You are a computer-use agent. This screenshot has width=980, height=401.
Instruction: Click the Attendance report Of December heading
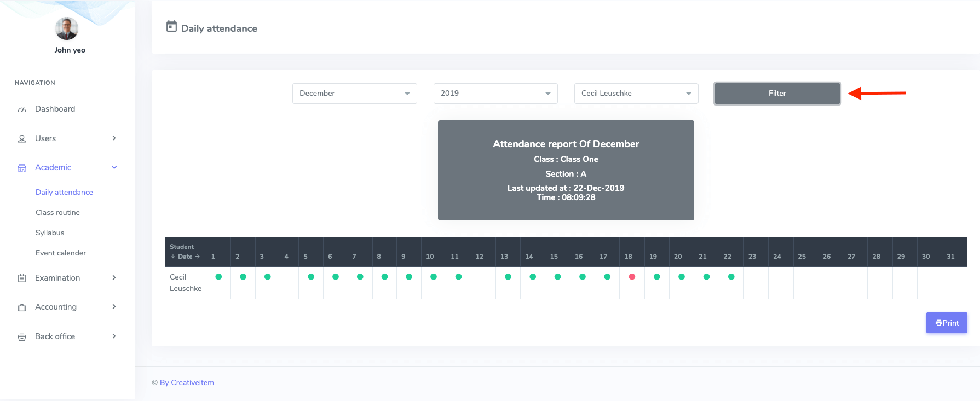[566, 144]
